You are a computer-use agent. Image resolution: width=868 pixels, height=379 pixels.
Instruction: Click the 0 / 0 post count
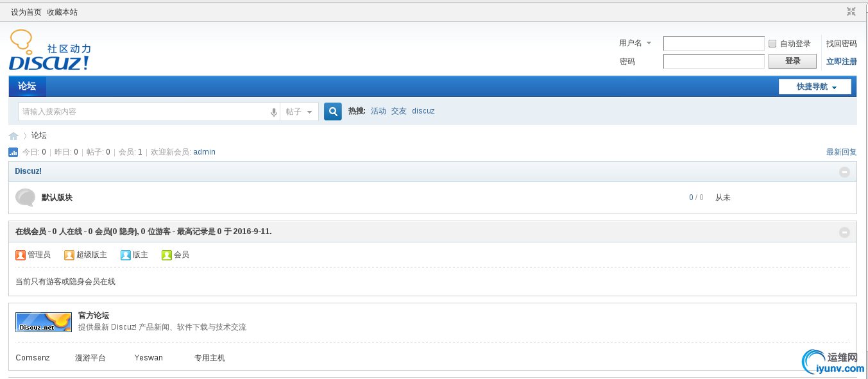tap(696, 198)
